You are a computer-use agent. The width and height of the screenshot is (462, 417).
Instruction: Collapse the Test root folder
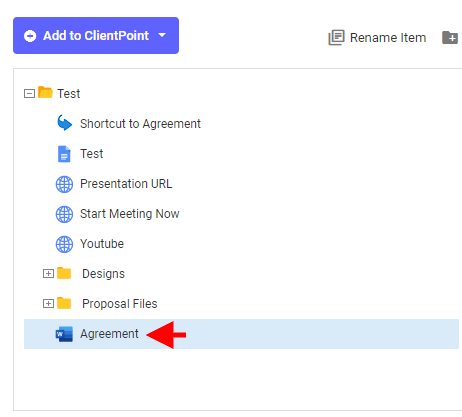click(x=29, y=94)
